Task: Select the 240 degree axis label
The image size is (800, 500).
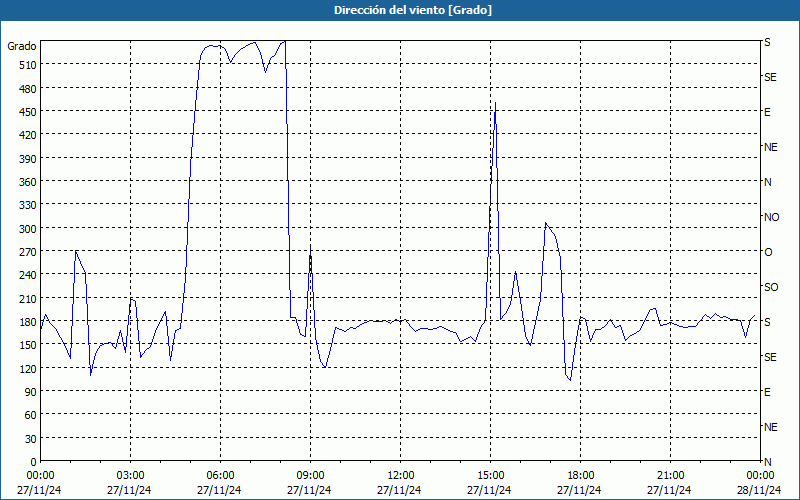Action: tap(28, 275)
